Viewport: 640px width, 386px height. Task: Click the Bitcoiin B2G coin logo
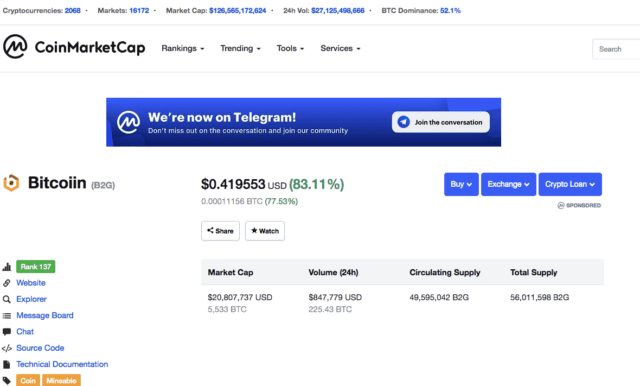click(11, 183)
